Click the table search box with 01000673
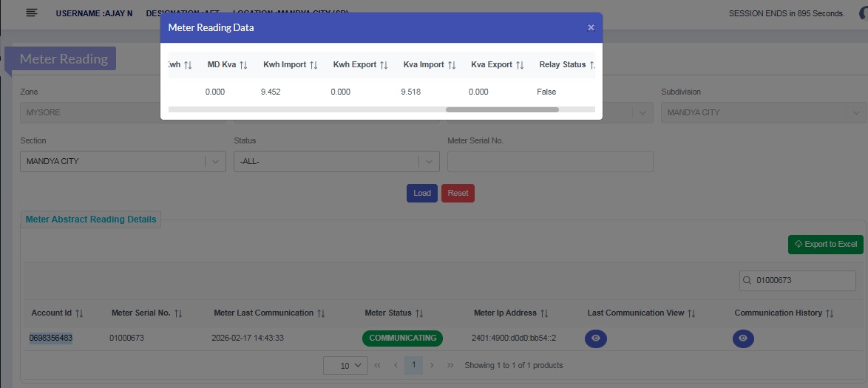 coord(798,281)
